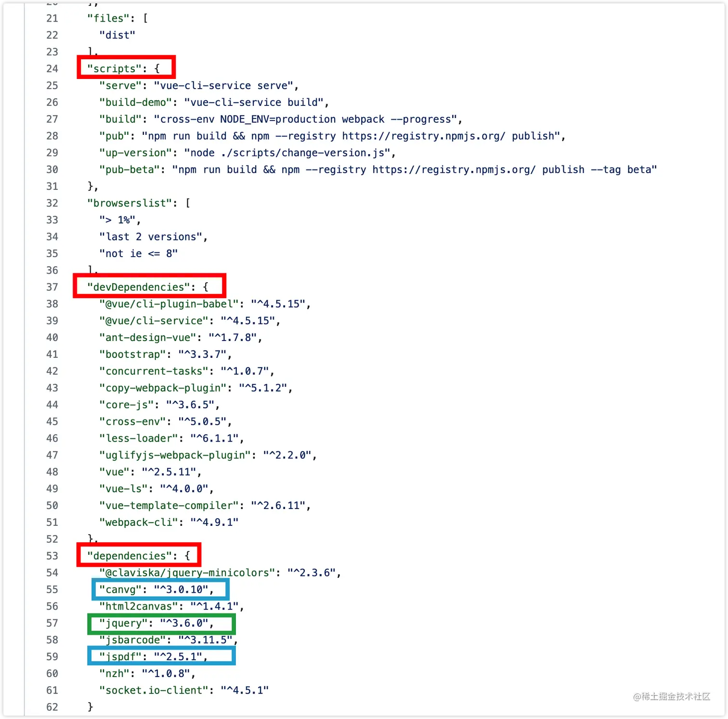
Task: Click the "webpack-cli" dependency line
Action: pyautogui.click(x=169, y=523)
